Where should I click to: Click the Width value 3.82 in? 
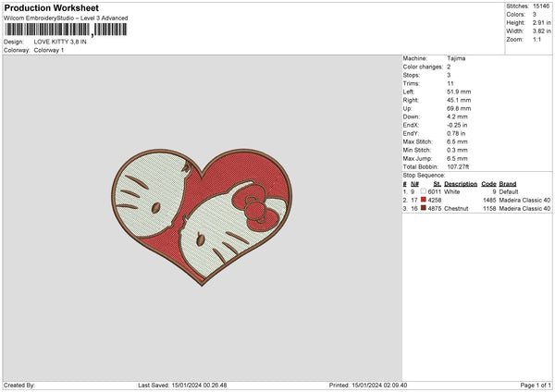[541, 31]
